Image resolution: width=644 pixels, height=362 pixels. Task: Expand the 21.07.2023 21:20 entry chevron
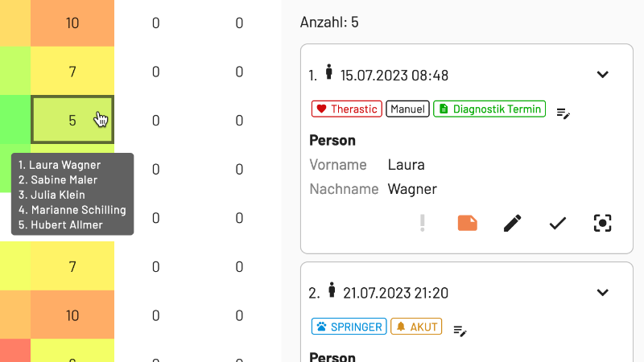(602, 292)
